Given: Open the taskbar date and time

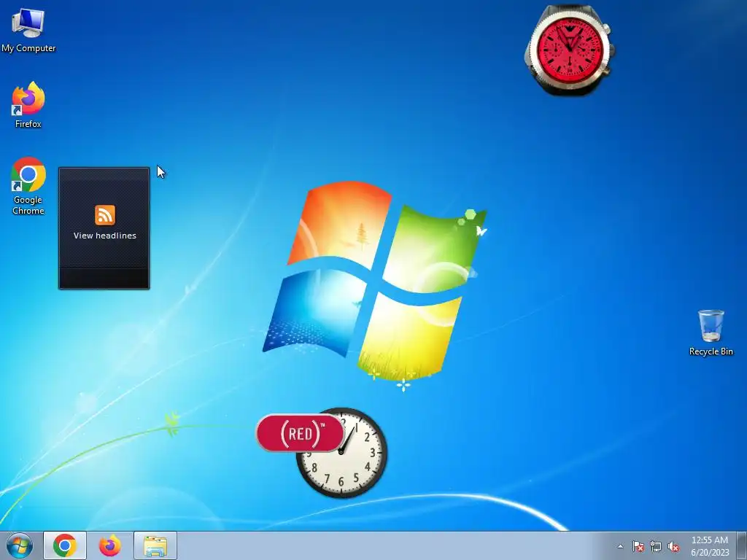Looking at the screenshot, I should tap(710, 546).
